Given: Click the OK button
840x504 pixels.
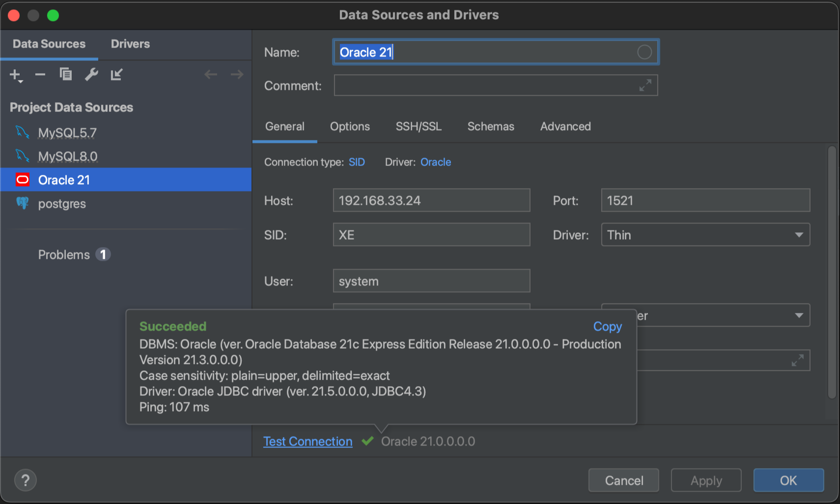Looking at the screenshot, I should coord(789,480).
